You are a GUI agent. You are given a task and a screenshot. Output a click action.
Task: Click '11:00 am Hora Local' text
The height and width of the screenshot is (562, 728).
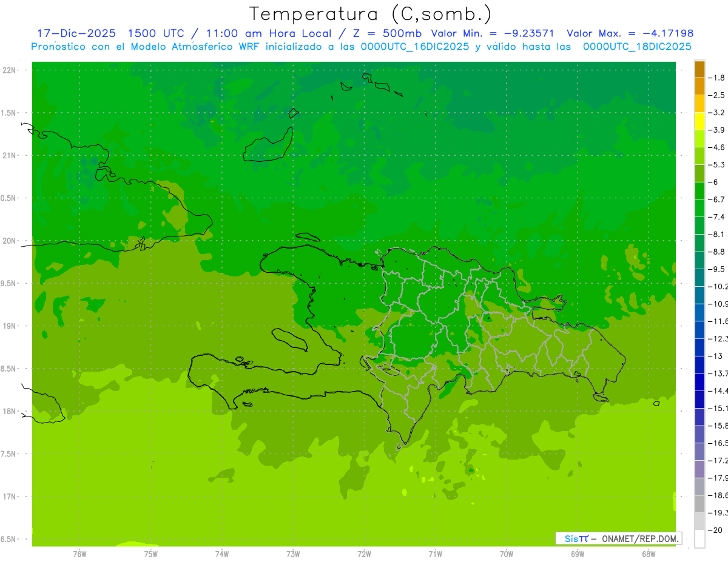(x=269, y=33)
